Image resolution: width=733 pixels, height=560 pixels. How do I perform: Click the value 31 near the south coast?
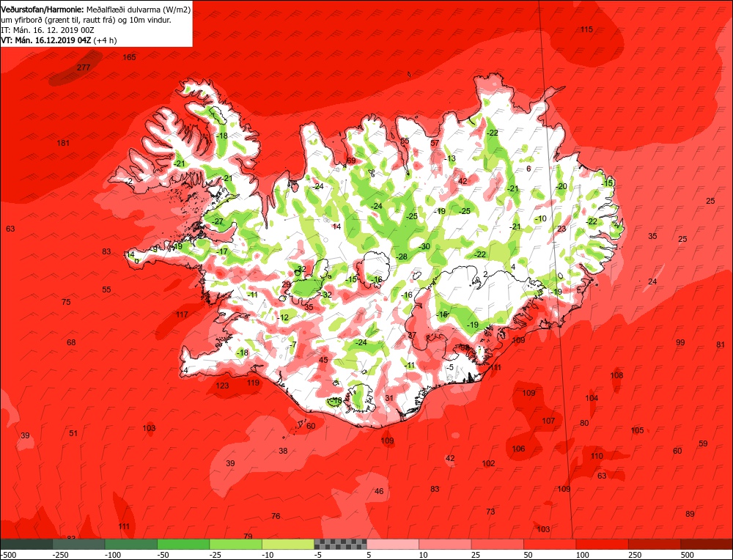click(389, 398)
